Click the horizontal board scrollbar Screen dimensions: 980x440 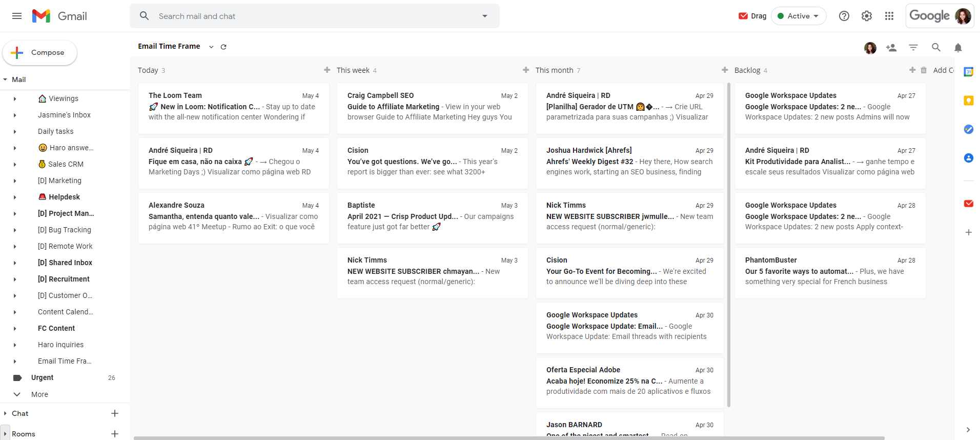click(509, 438)
